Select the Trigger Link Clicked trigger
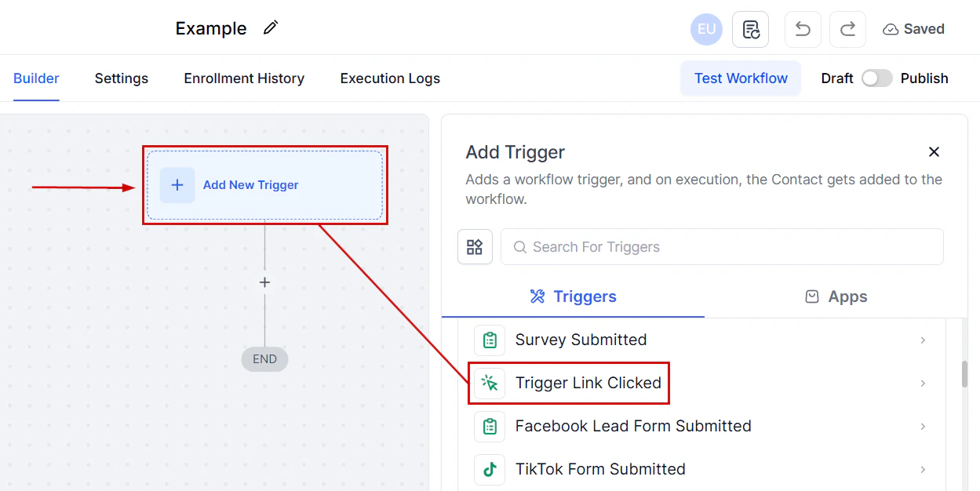Viewport: 980px width, 491px height. click(x=588, y=383)
